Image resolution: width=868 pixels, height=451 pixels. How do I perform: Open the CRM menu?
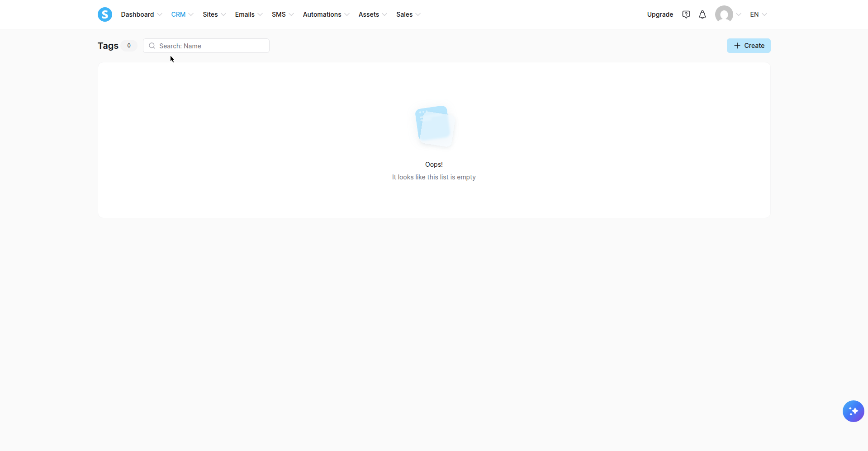click(182, 14)
